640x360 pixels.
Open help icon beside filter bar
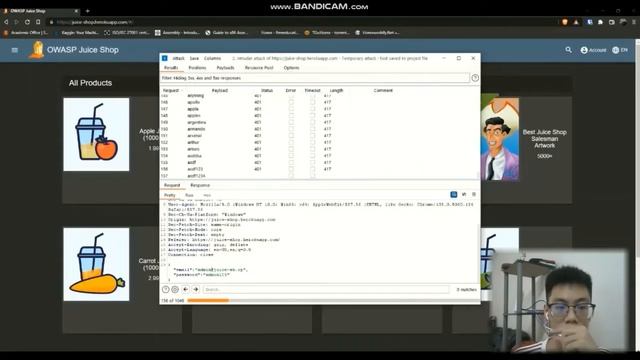(x=475, y=78)
